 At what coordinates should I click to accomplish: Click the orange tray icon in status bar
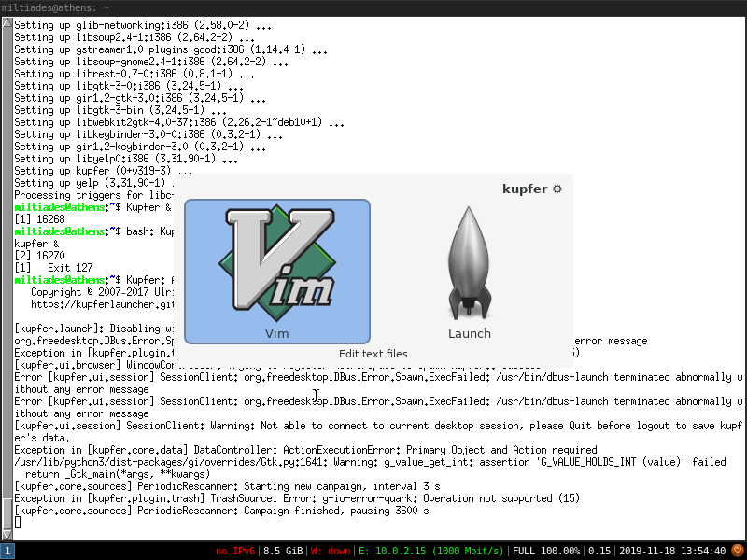pos(737,551)
